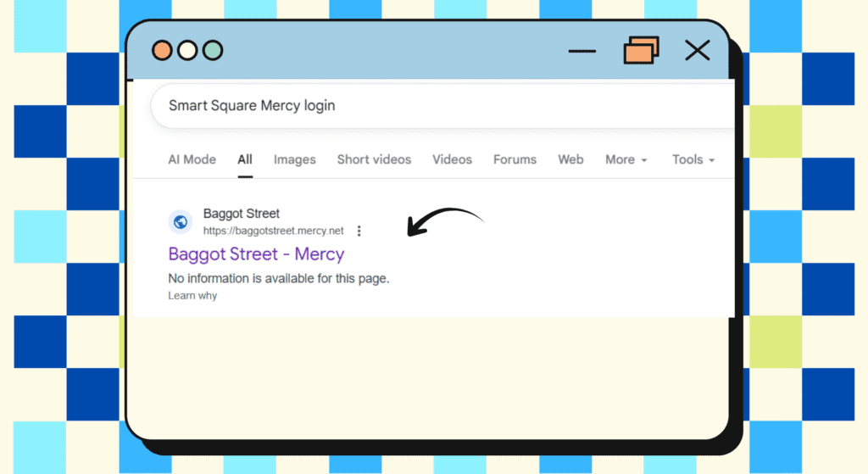Switch to the Forums tab
The width and height of the screenshot is (868, 474).
515,159
